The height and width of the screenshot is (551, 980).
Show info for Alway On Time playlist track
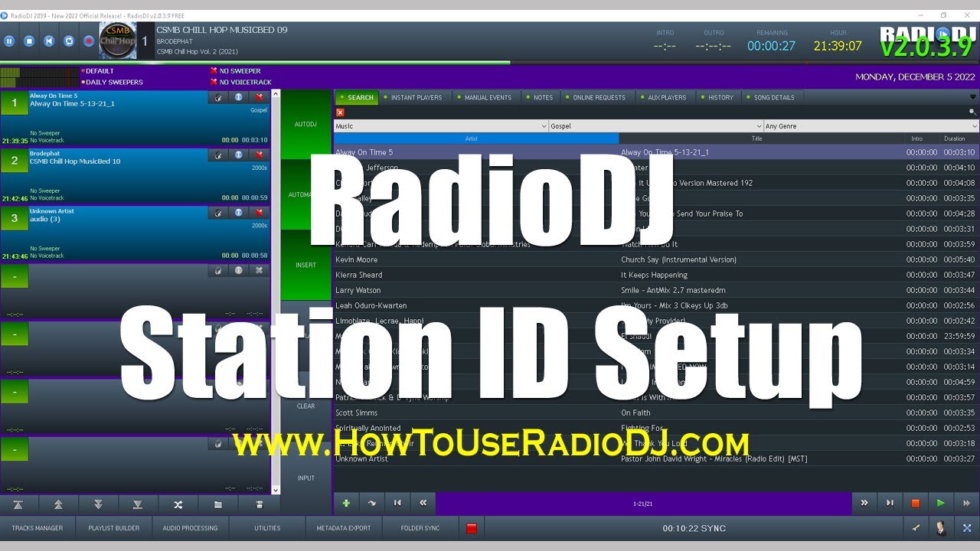click(238, 97)
